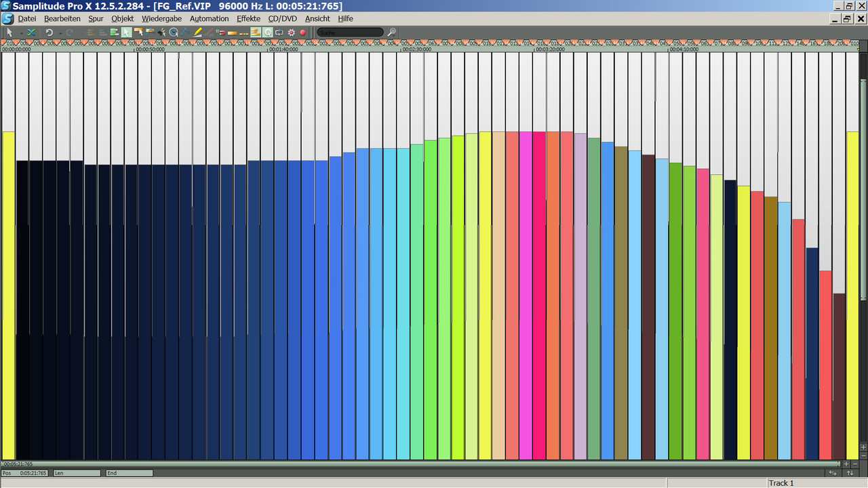Image resolution: width=868 pixels, height=488 pixels.
Task: Click the horizontal zoom-in plus button
Action: 846,464
